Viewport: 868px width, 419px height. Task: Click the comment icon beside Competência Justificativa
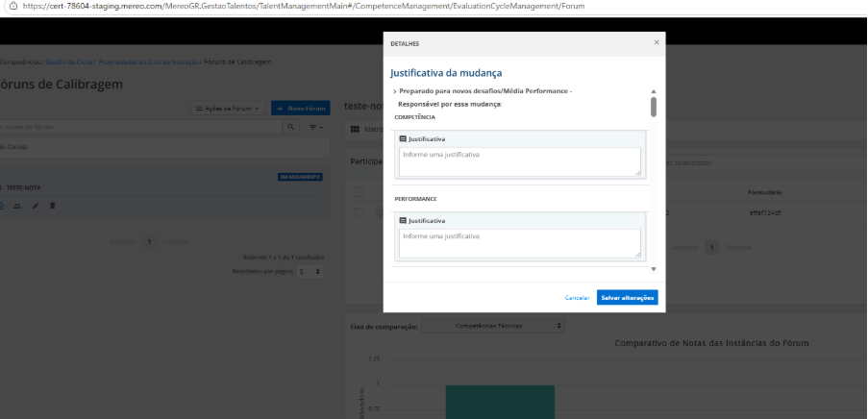click(403, 139)
